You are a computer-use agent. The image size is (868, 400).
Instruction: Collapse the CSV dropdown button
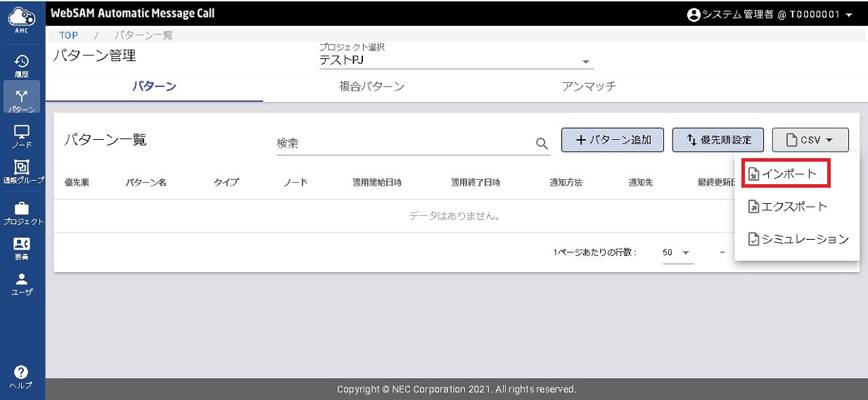[810, 140]
